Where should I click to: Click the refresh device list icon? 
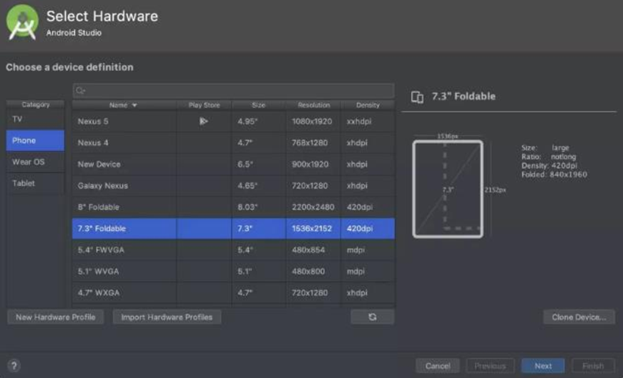pos(372,317)
